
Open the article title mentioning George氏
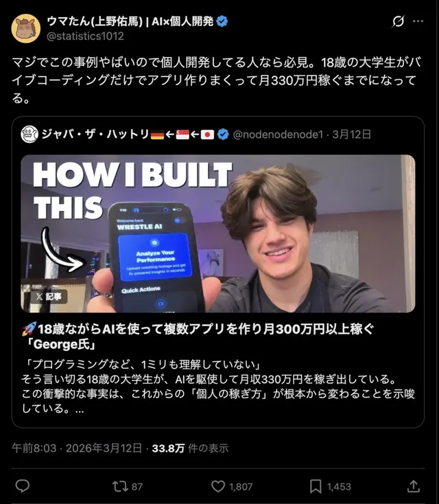pos(198,336)
